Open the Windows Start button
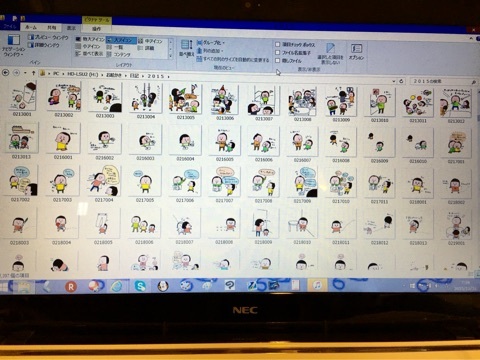 tap(5, 286)
